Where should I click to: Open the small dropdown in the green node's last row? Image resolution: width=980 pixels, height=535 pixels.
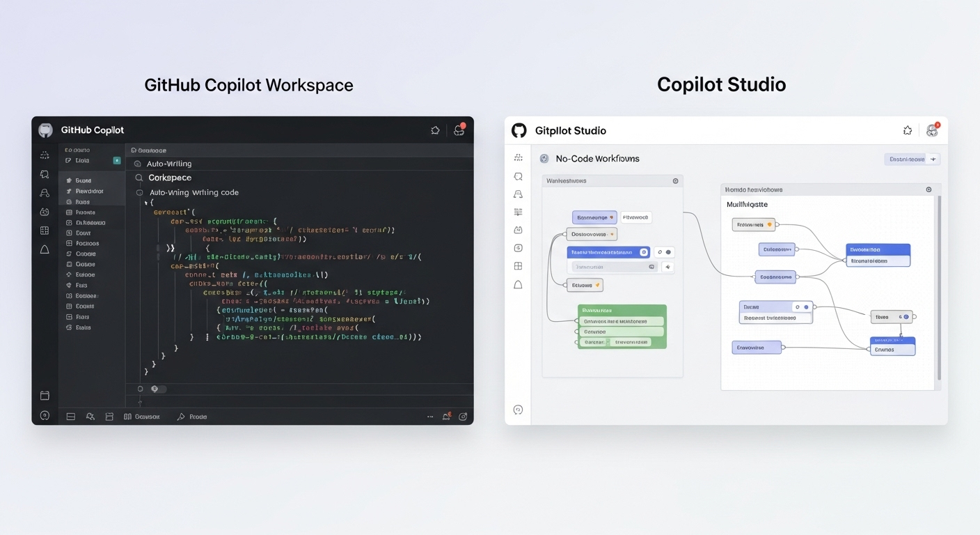(608, 342)
